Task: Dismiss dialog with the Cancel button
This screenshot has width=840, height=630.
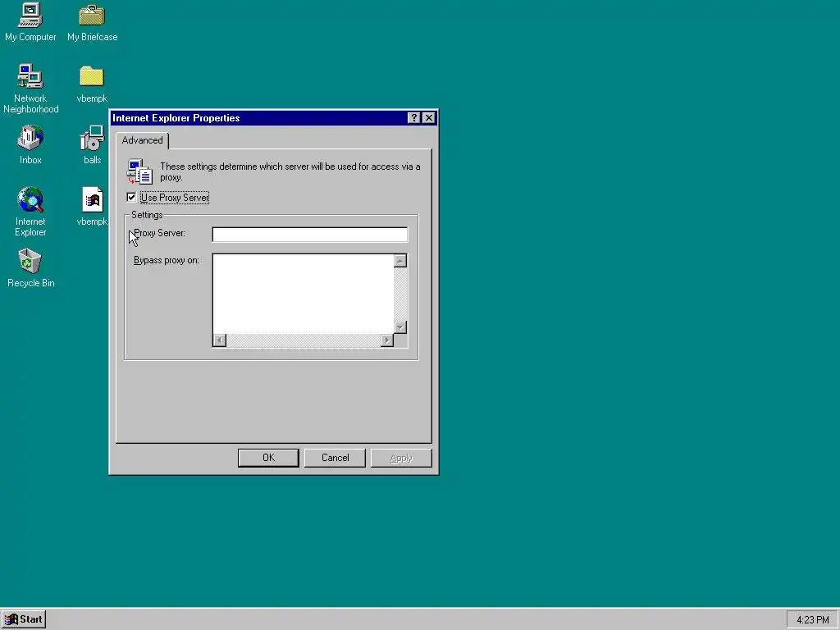Action: coord(335,458)
